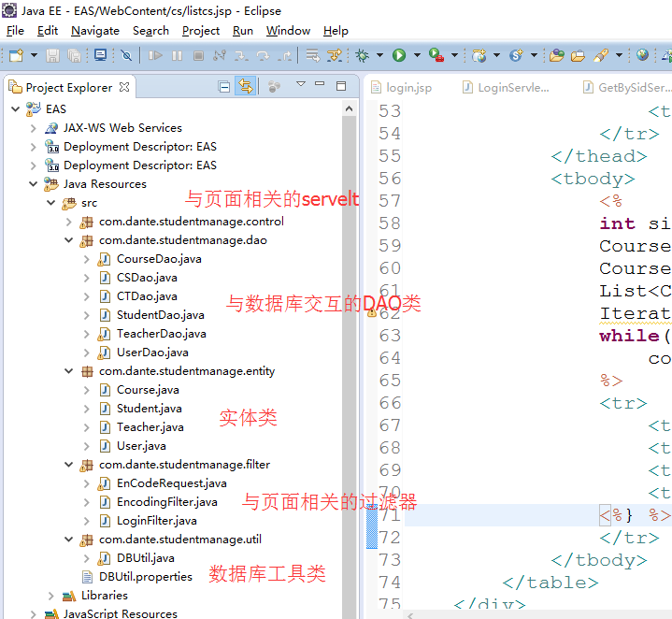The height and width of the screenshot is (619, 672).
Task: Close the Project Explorer tab
Action: [124, 87]
